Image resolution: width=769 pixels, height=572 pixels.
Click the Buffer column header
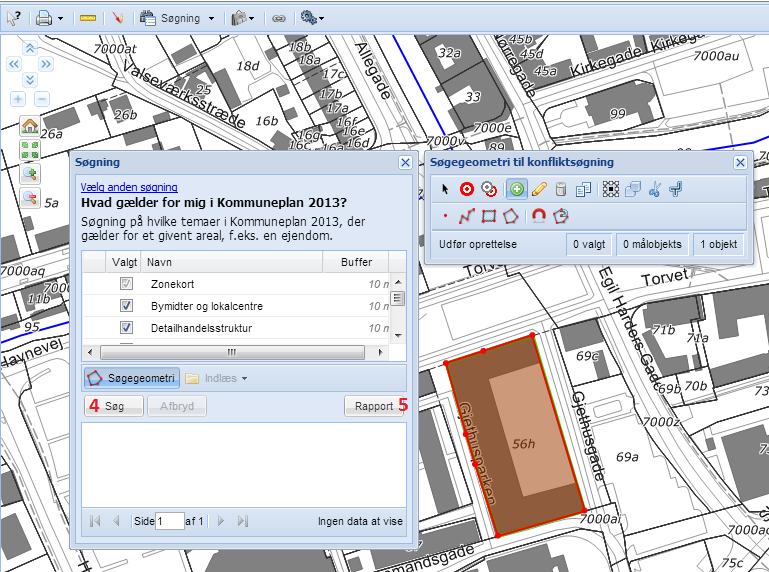coord(355,262)
